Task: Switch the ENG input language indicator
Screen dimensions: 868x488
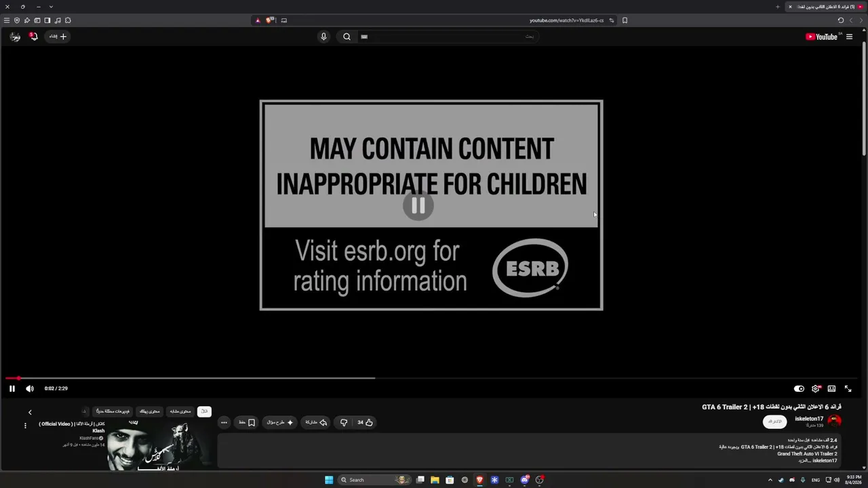Action: pyautogui.click(x=816, y=480)
